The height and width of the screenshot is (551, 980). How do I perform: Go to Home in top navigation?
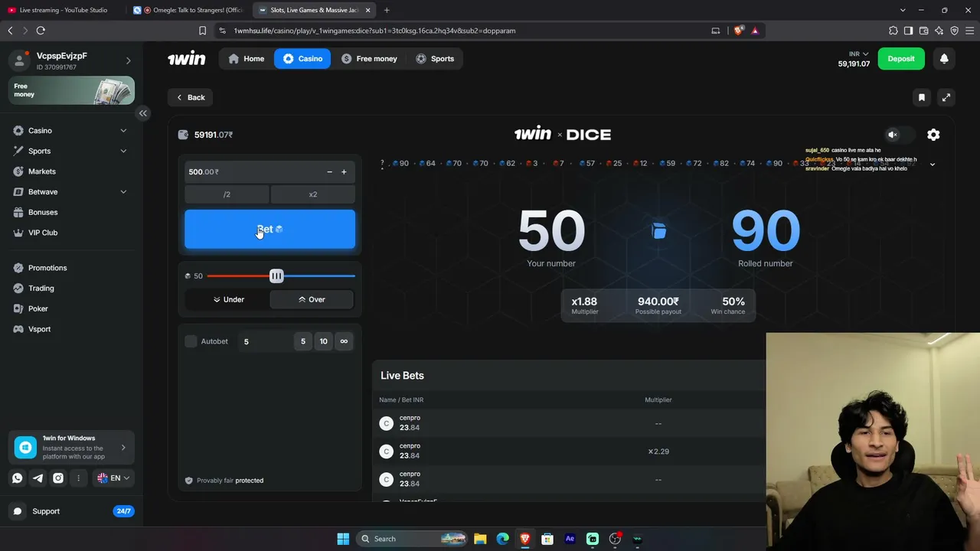point(246,59)
